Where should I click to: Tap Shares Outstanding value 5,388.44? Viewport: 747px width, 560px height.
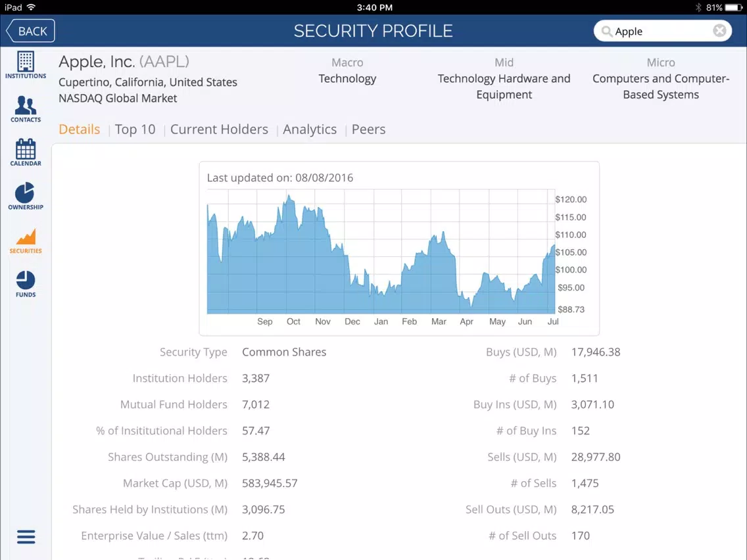pyautogui.click(x=264, y=457)
